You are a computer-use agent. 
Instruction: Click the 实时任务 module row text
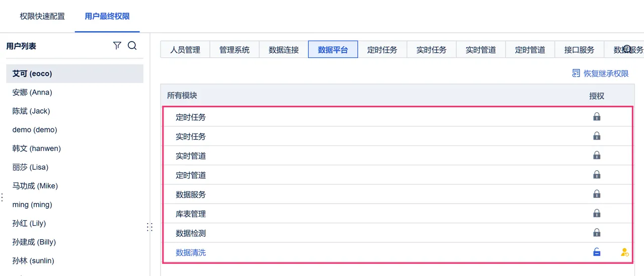(x=191, y=136)
